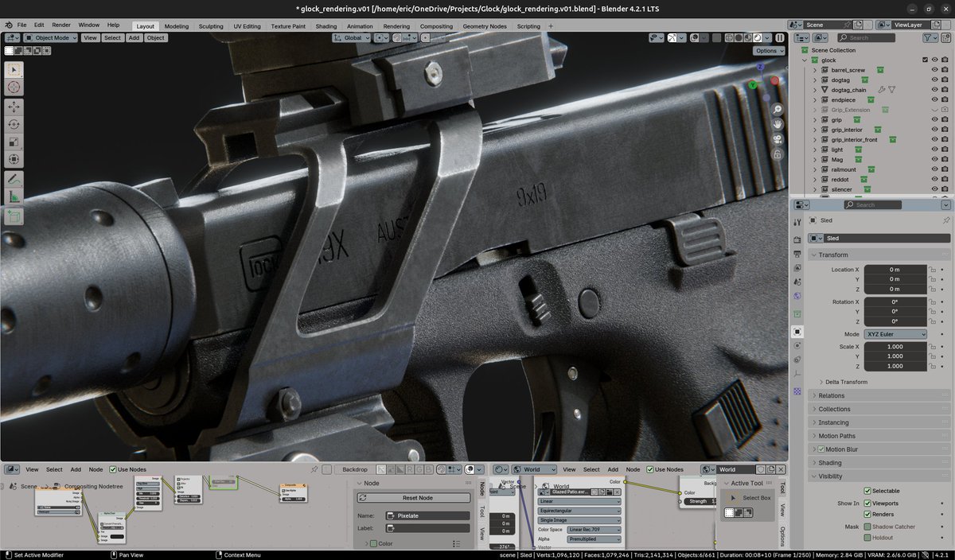Switch to solid viewport shading
955x560 pixels.
[738, 37]
